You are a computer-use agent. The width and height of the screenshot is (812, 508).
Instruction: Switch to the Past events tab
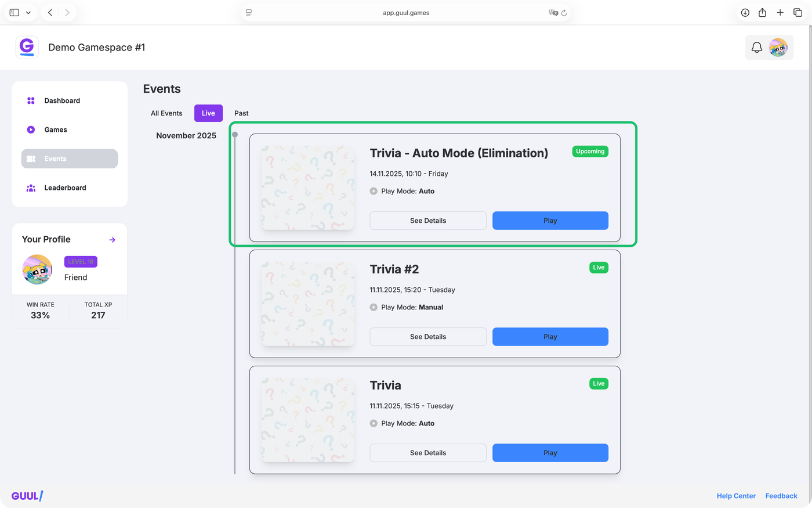pos(241,113)
